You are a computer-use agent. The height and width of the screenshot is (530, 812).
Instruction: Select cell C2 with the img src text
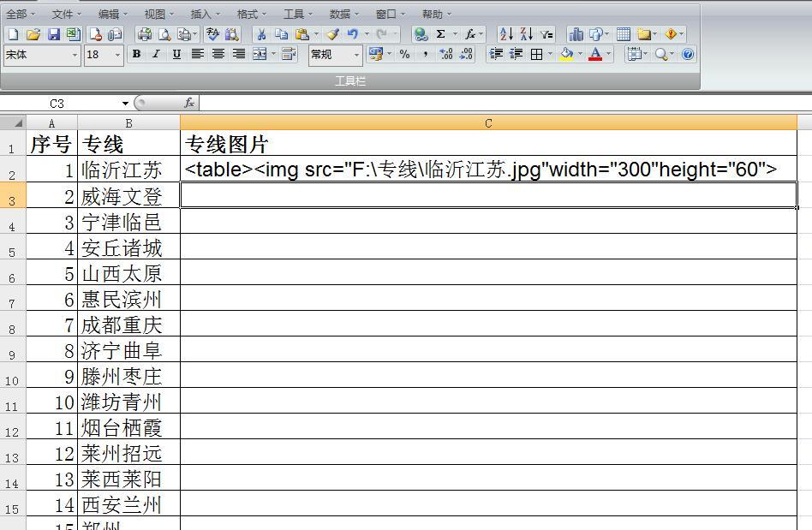click(488, 170)
